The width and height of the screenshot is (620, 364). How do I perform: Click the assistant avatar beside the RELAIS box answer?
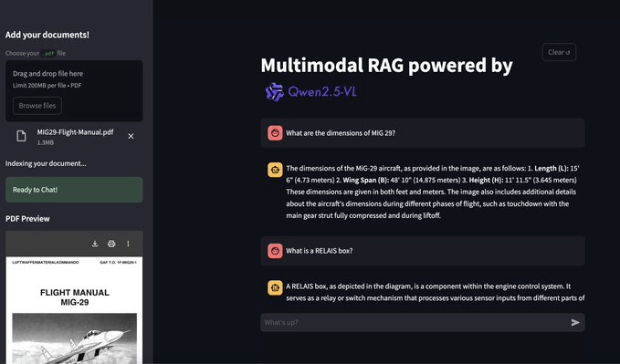[275, 287]
